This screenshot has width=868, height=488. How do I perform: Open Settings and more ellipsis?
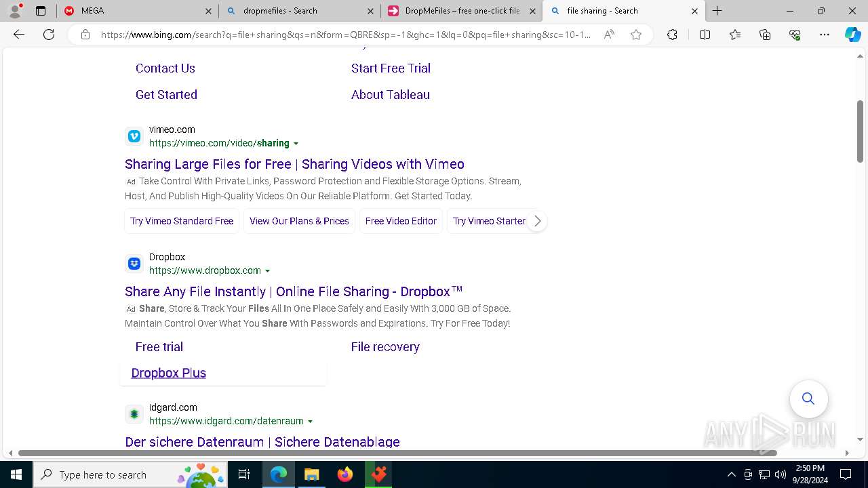825,35
